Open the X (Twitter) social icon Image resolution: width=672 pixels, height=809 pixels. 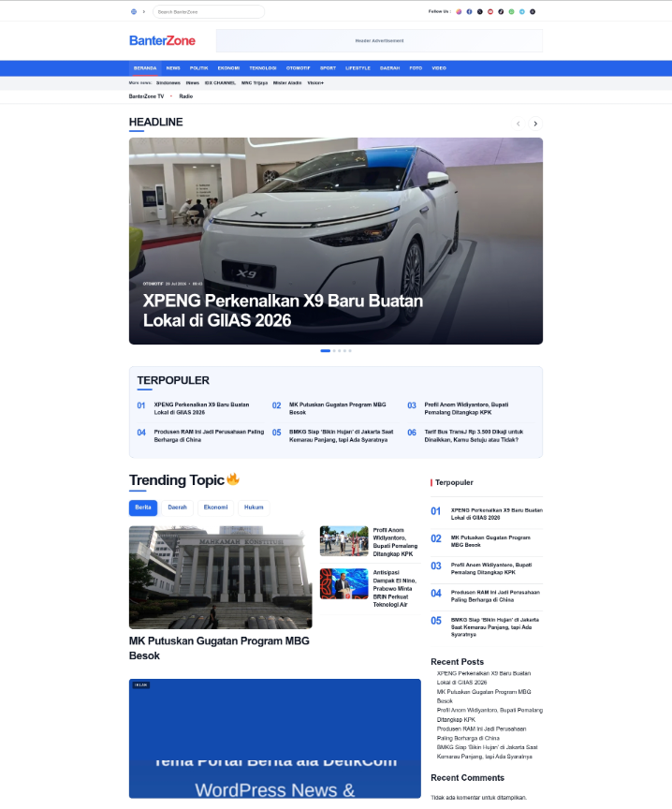pos(479,11)
